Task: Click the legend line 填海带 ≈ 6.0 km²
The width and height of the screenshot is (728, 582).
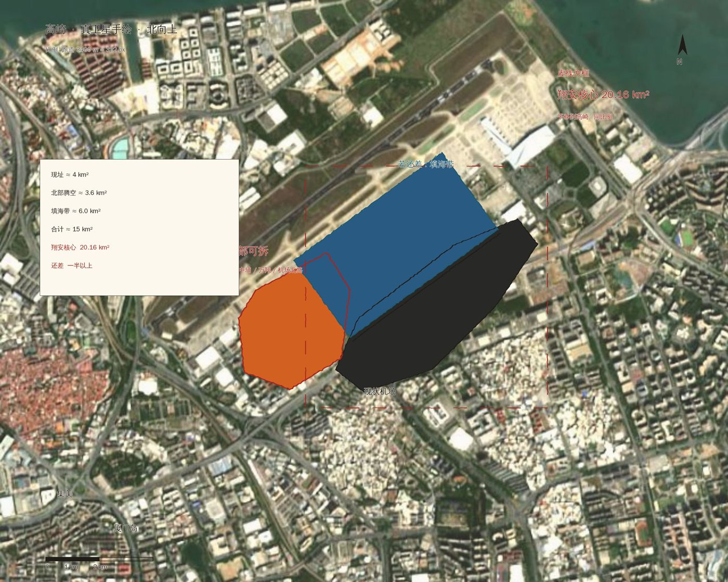Action: tap(75, 211)
